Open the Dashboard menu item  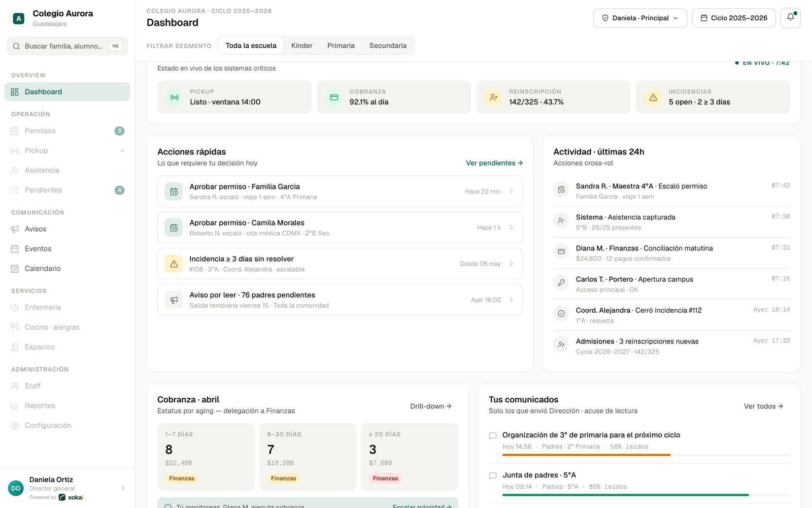point(67,92)
